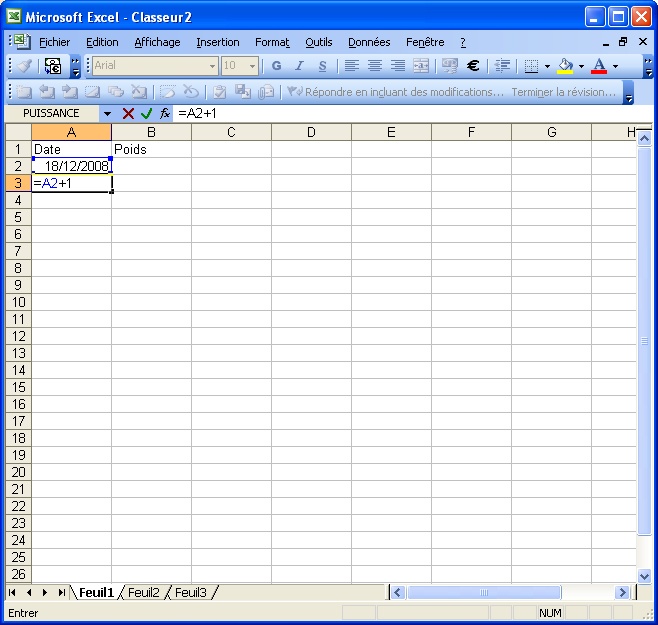The height and width of the screenshot is (625, 658).
Task: Click Delete Comment icon
Action: pyautogui.click(x=139, y=92)
